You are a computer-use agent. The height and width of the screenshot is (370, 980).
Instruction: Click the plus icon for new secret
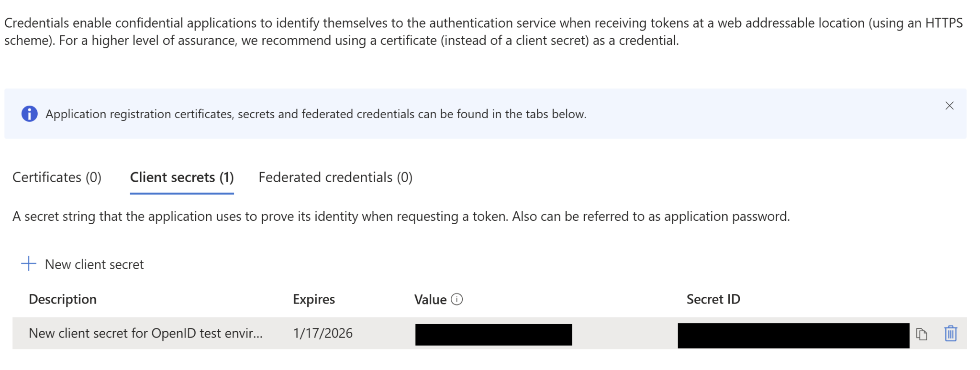pos(29,263)
